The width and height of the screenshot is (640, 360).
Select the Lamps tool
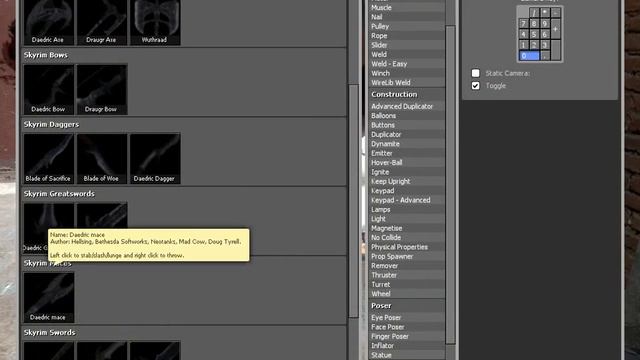(x=407, y=209)
